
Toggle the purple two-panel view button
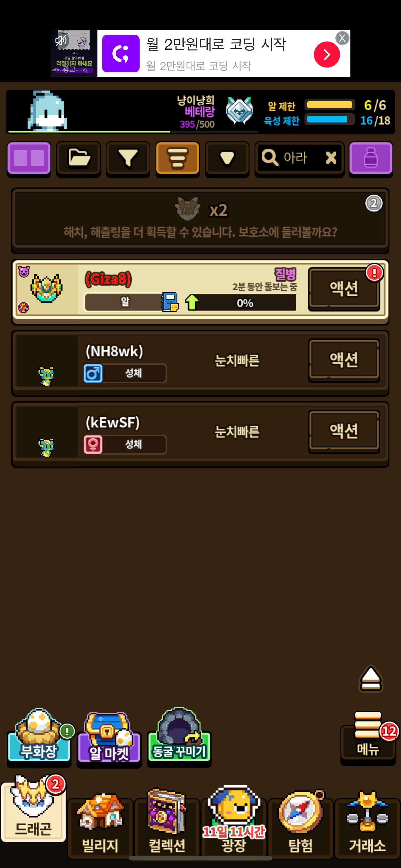(29, 158)
